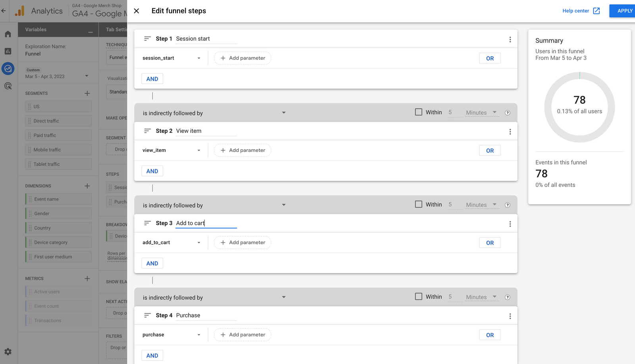Enable Within time constraint for Step 2
The height and width of the screenshot is (364, 635).
[x=418, y=112]
